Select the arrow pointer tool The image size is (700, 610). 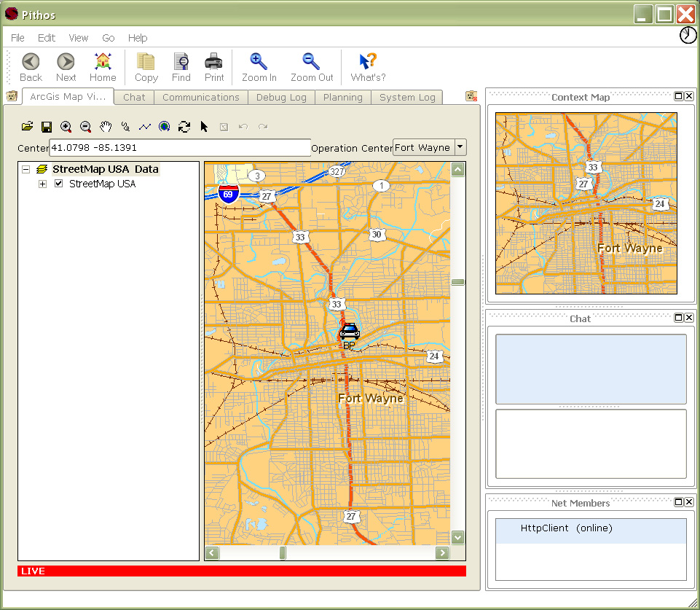coord(204,127)
